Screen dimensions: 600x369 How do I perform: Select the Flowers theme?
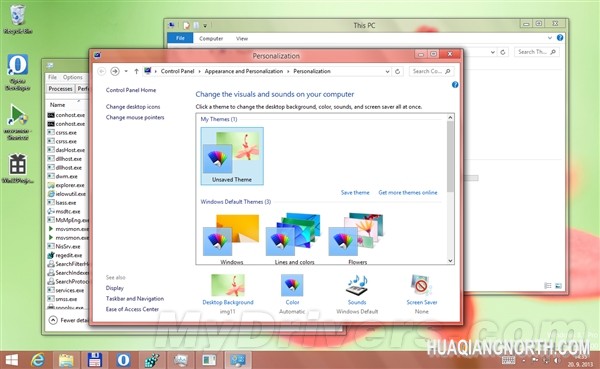coord(357,238)
